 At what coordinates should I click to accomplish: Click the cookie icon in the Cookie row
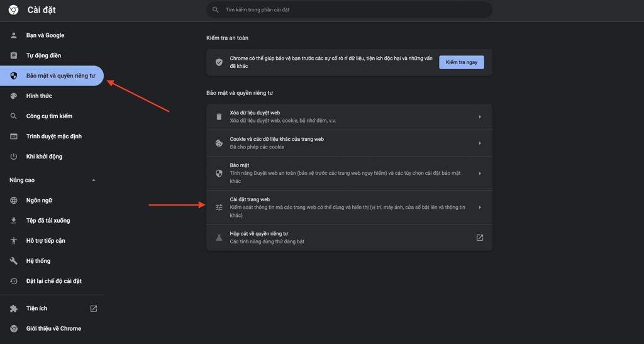[x=219, y=143]
